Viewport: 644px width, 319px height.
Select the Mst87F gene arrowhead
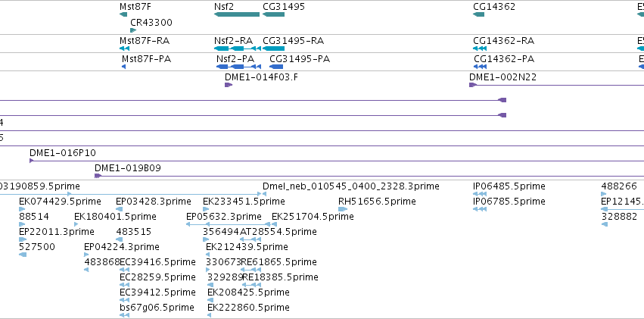pyautogui.click(x=123, y=14)
